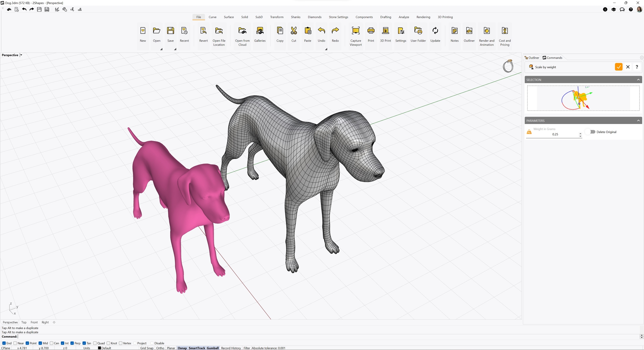Confirm Scale by weight with checkmark
The image size is (644, 350).
click(x=619, y=67)
